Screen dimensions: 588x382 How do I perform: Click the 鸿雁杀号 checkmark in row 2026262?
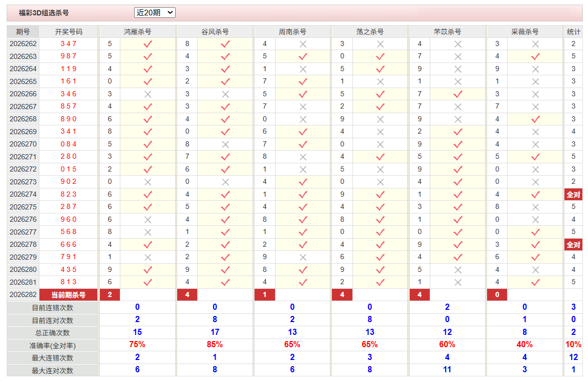[148, 44]
